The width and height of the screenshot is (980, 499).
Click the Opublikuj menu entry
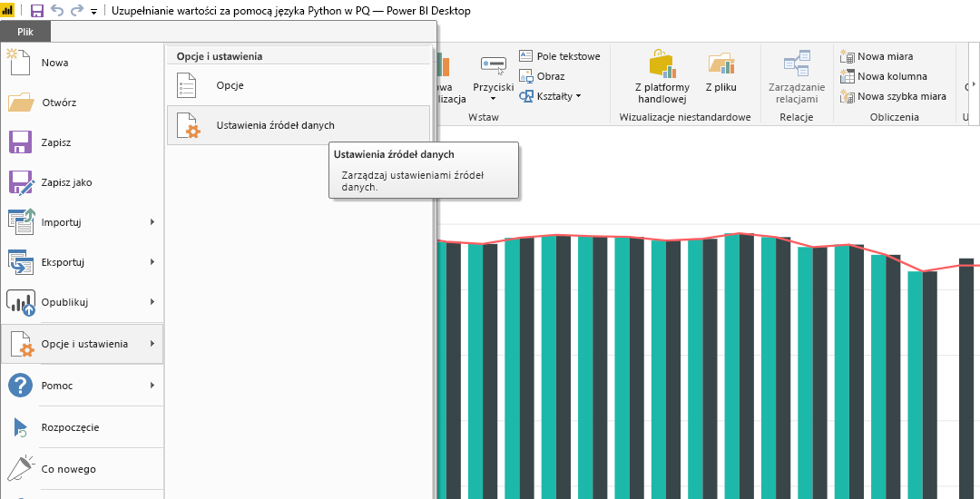coord(82,302)
